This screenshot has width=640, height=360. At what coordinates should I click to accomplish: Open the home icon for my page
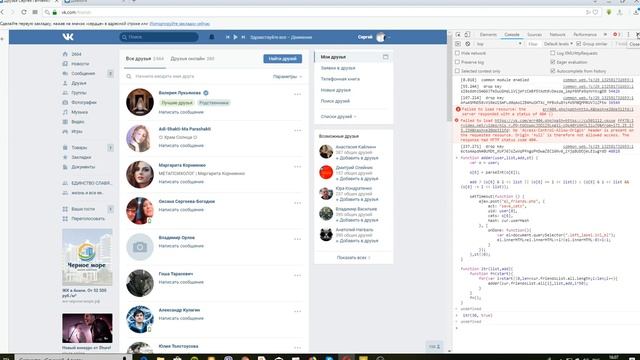65,54
